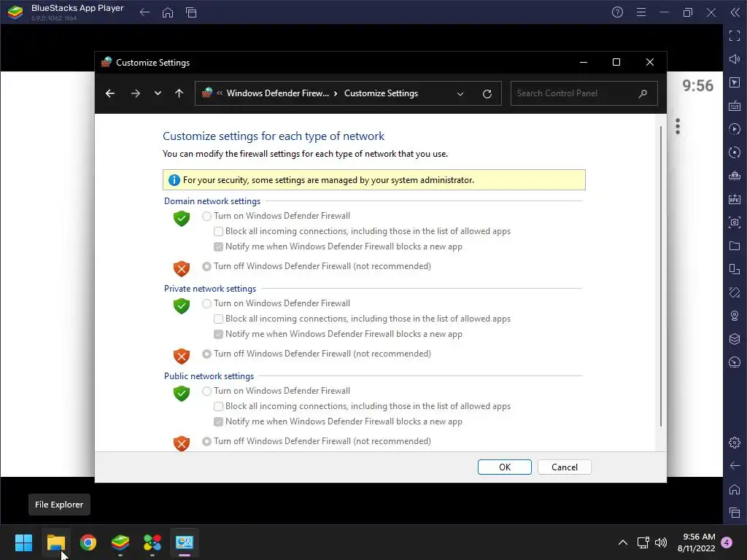Open BlueStacks settings gear in sidebar
The image size is (747, 560).
point(735,443)
